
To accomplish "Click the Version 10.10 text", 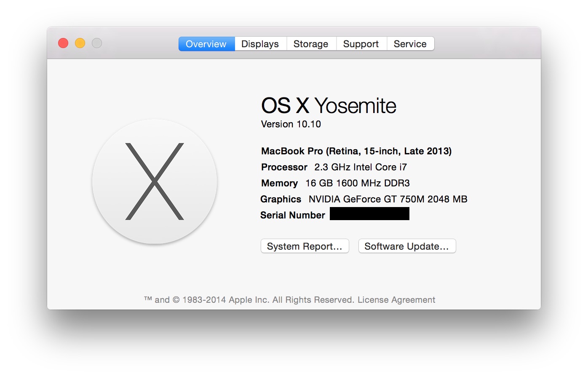I will point(291,124).
